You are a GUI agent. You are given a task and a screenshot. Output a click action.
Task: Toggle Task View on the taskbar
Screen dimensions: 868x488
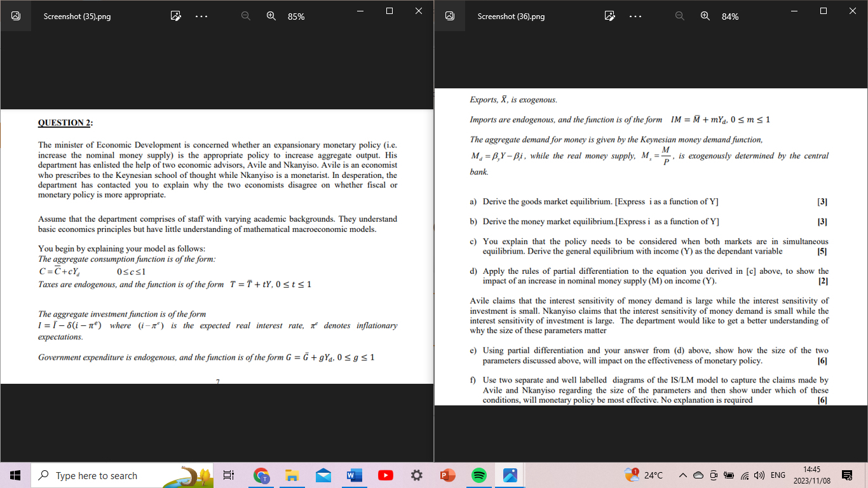pos(229,475)
